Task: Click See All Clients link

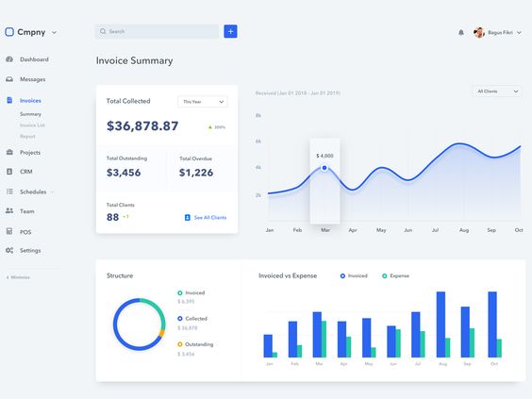Action: [x=210, y=218]
